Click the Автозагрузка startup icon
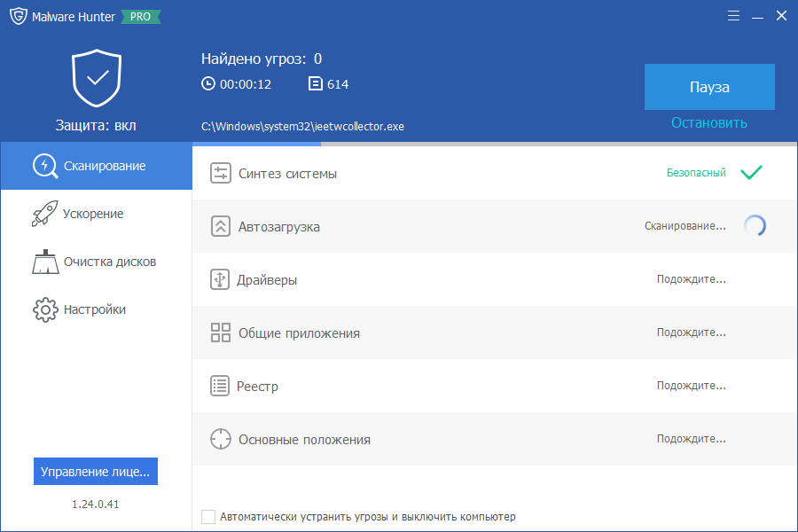The width and height of the screenshot is (798, 532). (x=221, y=227)
